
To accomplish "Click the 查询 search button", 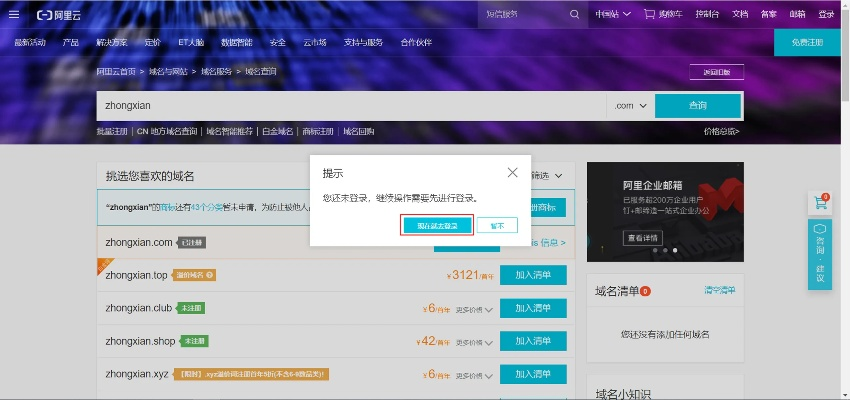I will 698,106.
